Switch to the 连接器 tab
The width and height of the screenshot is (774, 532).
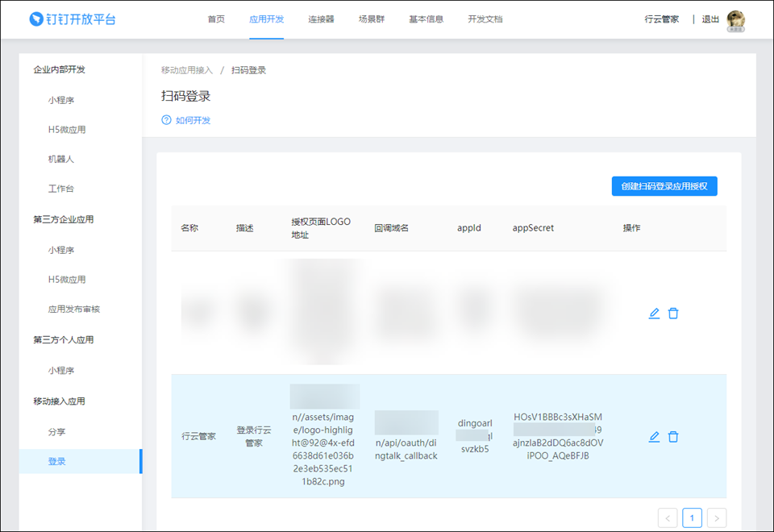321,19
